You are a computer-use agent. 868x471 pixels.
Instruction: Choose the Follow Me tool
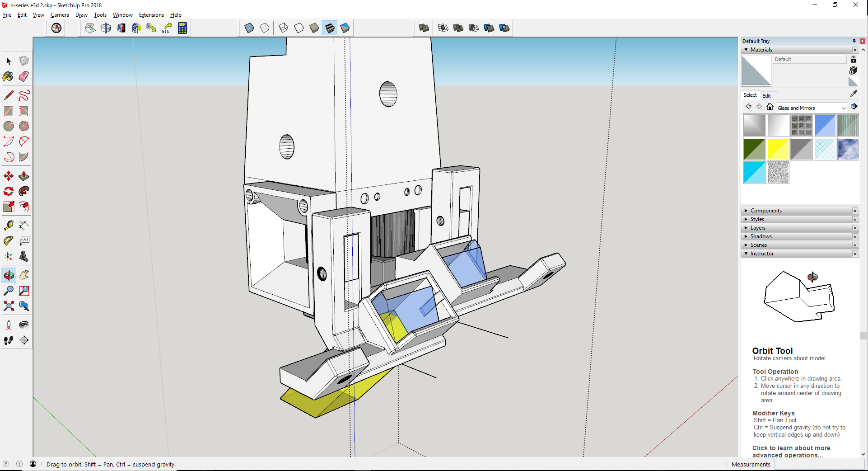tap(24, 191)
